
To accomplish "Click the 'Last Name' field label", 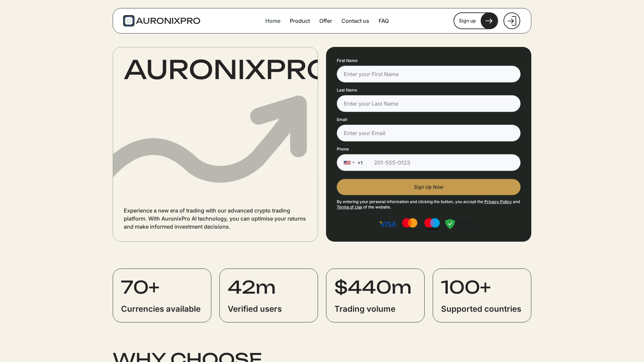I will (347, 90).
